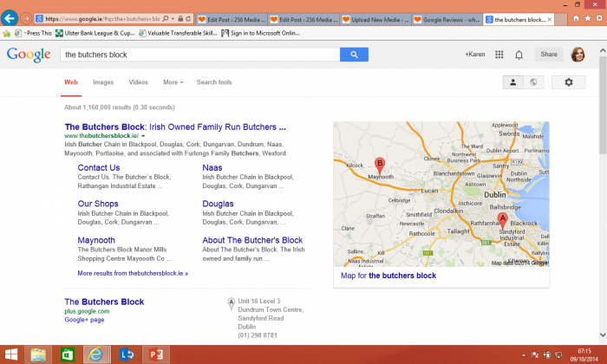Select the Web search tab
Screen dimensions: 607x364
[x=71, y=82]
